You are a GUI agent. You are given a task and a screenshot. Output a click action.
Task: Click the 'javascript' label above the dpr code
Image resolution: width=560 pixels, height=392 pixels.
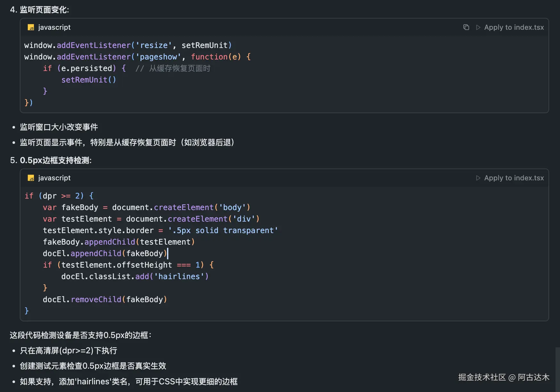[54, 178]
